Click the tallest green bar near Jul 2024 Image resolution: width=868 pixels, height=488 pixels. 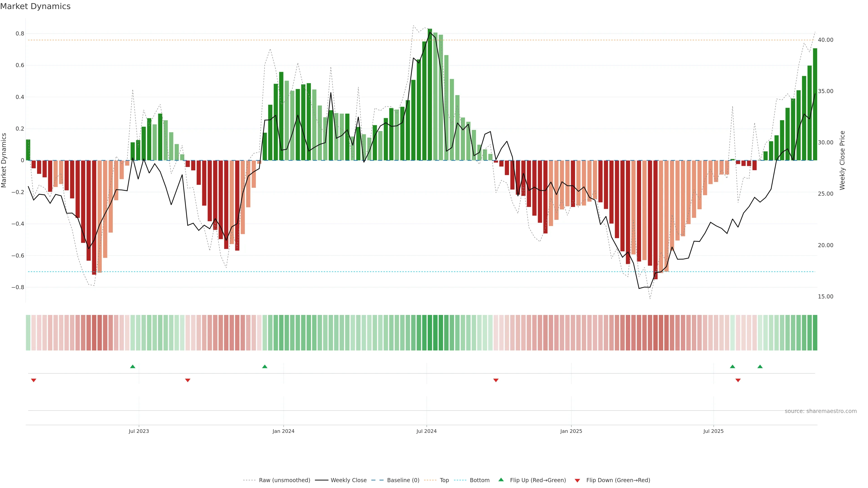pyautogui.click(x=430, y=94)
